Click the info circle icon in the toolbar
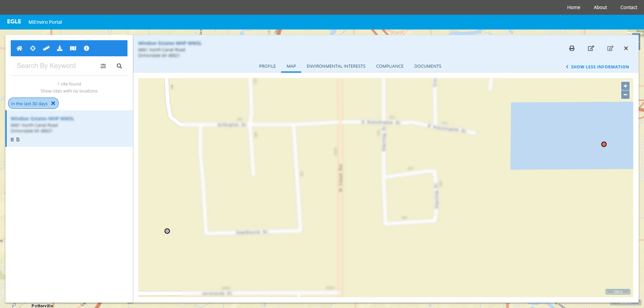Viewport: 644px width, 308px height. 87,48
